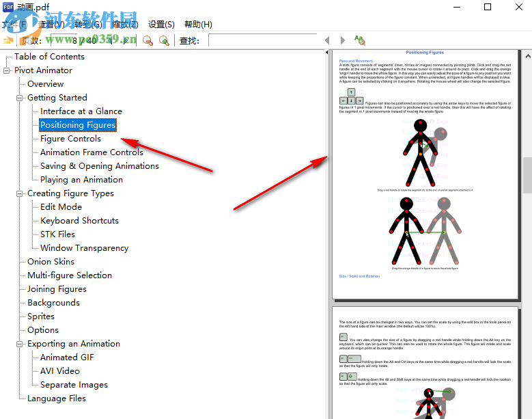Image resolution: width=532 pixels, height=419 pixels.
Task: Open Edit Mode bookmark
Action: 61,207
